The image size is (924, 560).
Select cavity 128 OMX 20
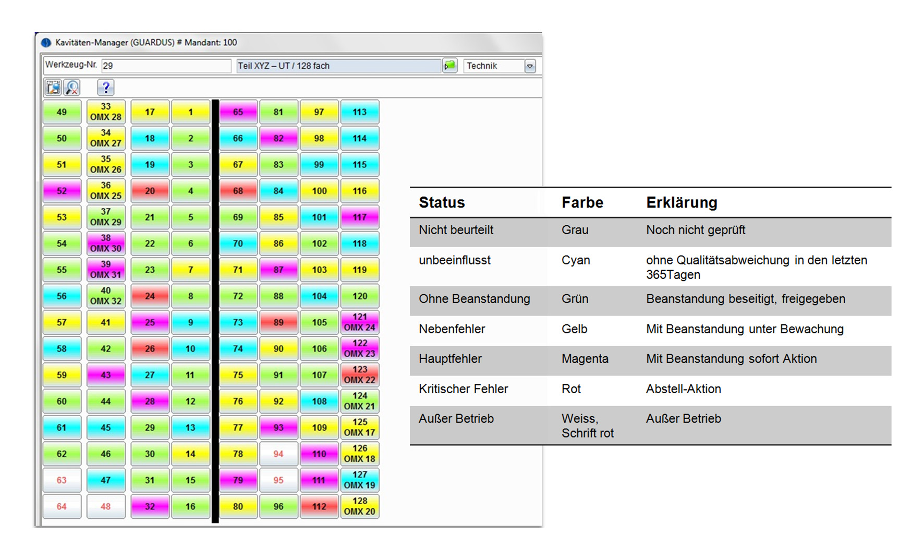coord(360,506)
